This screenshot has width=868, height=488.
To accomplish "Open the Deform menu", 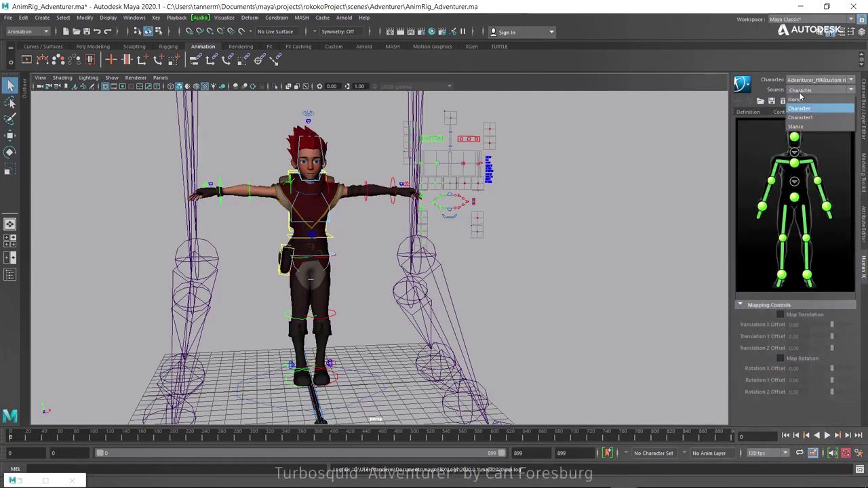I will 250,18.
